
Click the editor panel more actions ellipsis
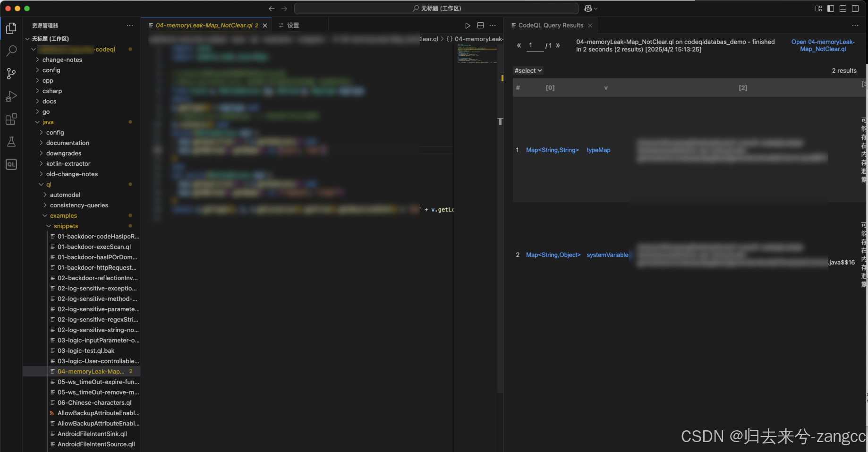tap(493, 25)
